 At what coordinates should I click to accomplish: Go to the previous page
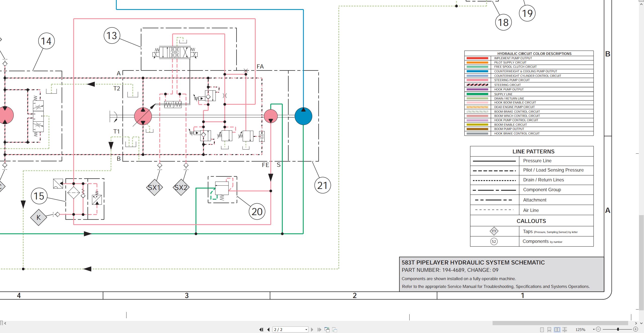[x=268, y=329]
